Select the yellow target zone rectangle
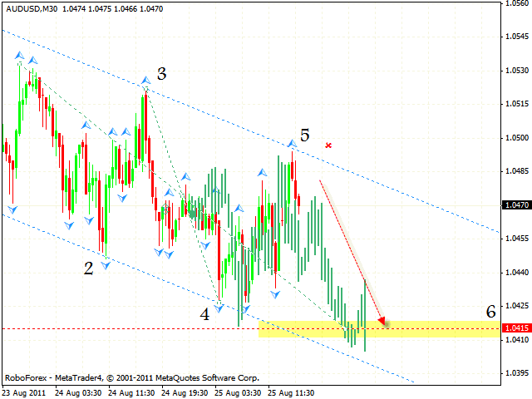Screen dimensions: 532x399 click(380, 329)
